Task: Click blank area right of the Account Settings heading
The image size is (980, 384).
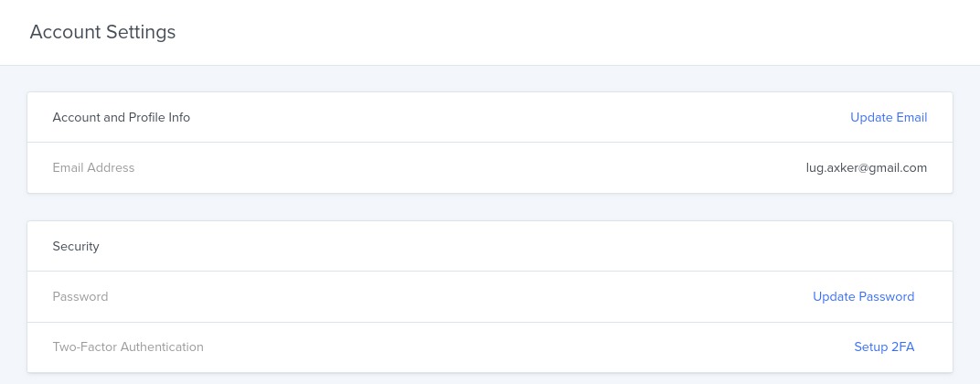Action: click(549, 32)
